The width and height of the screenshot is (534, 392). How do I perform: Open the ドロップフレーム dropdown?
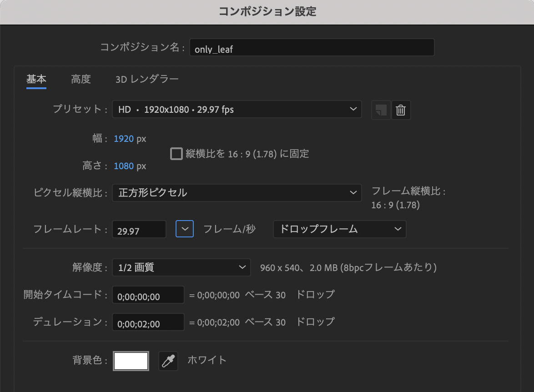[x=339, y=229]
